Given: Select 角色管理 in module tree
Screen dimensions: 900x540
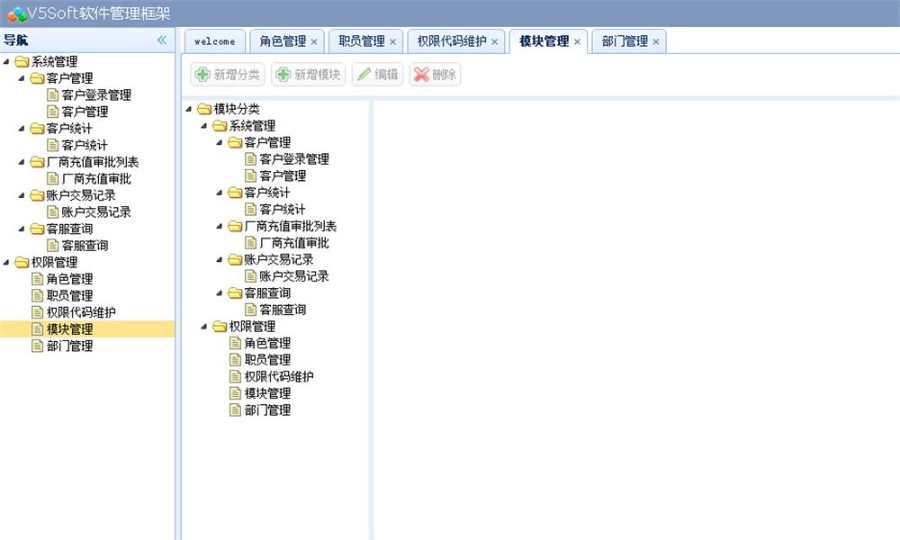Looking at the screenshot, I should pos(267,343).
